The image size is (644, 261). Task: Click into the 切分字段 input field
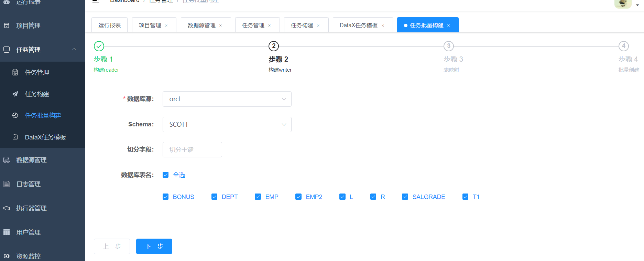(192, 150)
